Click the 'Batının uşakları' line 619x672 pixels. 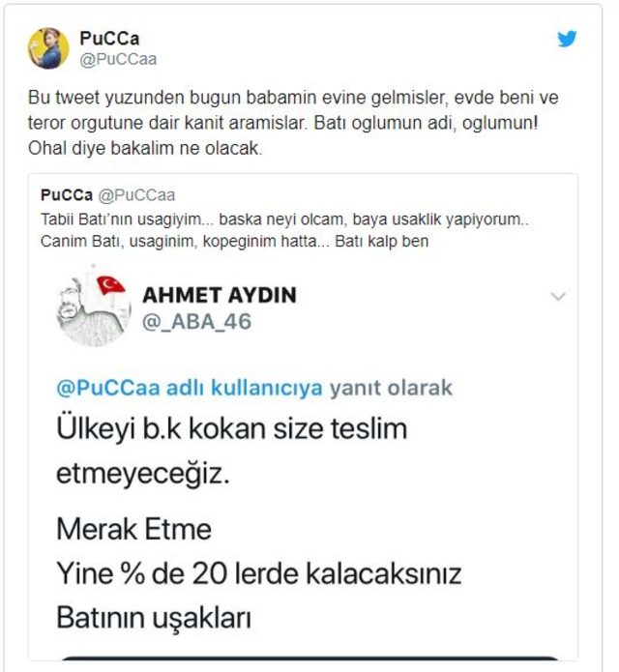(x=154, y=619)
